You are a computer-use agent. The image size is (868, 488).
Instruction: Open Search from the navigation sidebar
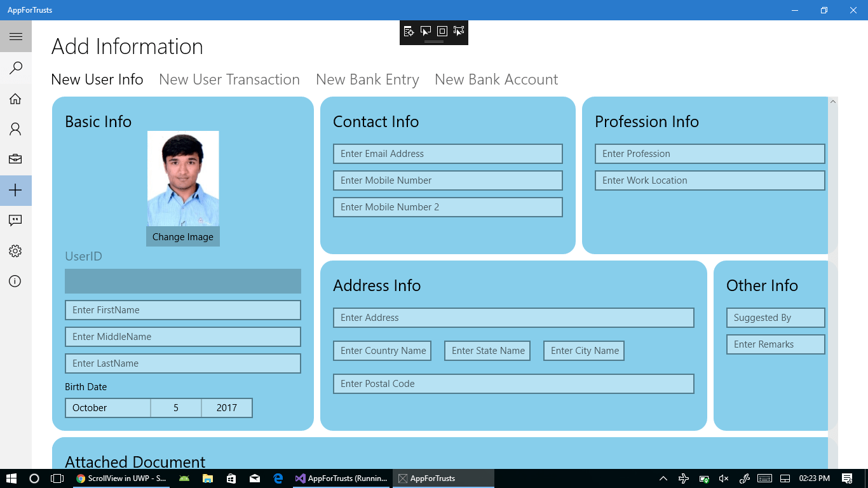pos(15,68)
